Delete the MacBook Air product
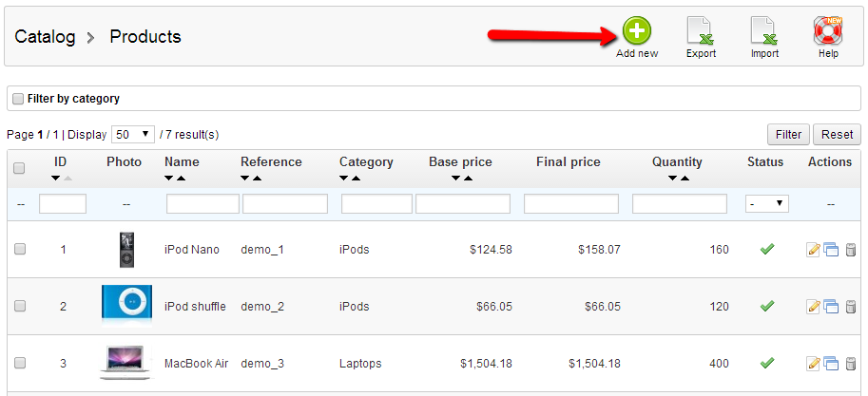The height and width of the screenshot is (396, 868). click(850, 364)
